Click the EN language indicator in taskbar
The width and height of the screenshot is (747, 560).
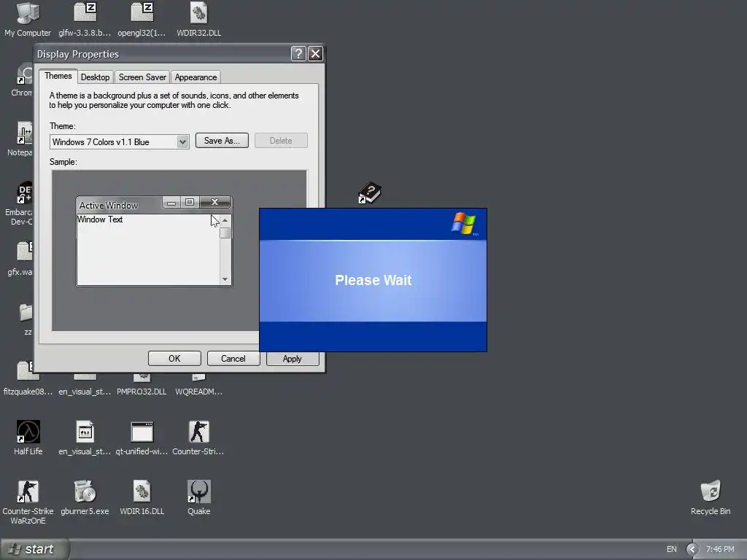[x=671, y=549]
